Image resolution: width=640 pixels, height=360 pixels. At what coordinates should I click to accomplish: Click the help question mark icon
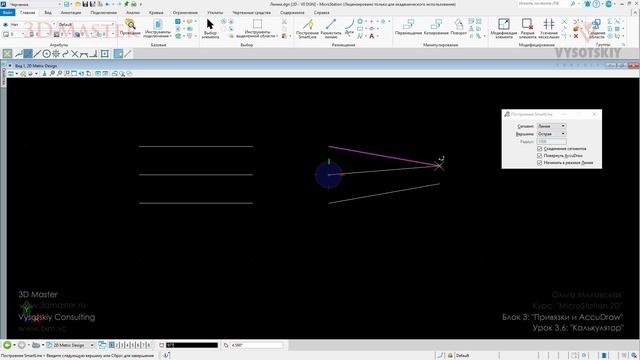point(596,4)
